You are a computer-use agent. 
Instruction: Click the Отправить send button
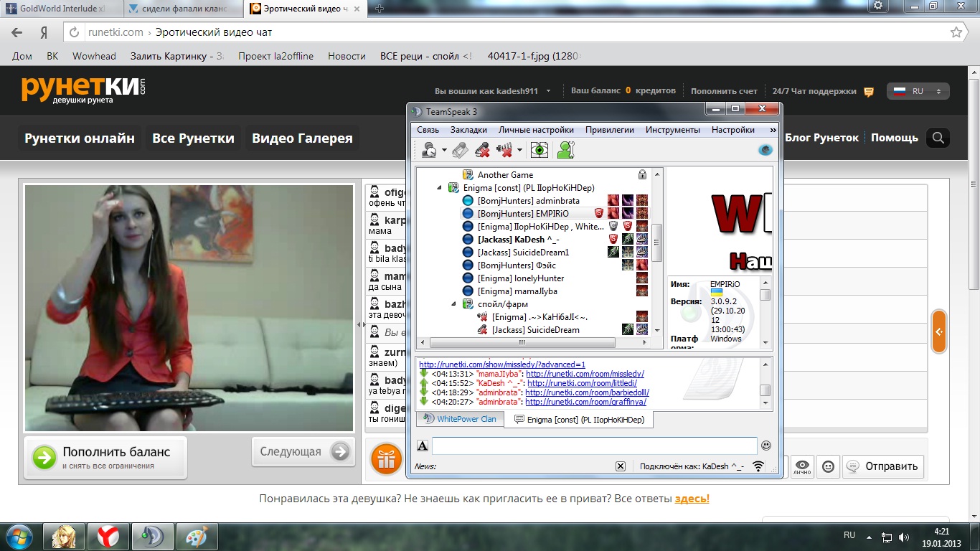[x=883, y=466]
